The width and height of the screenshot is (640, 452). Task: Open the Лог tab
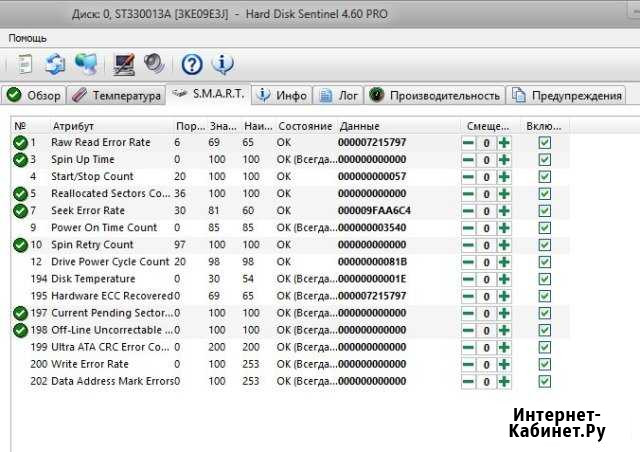coord(338,96)
